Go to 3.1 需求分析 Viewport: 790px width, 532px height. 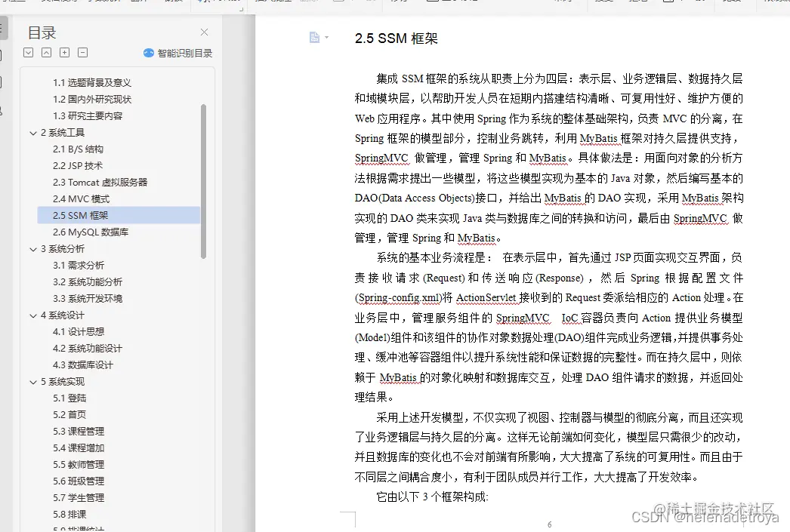(x=79, y=265)
